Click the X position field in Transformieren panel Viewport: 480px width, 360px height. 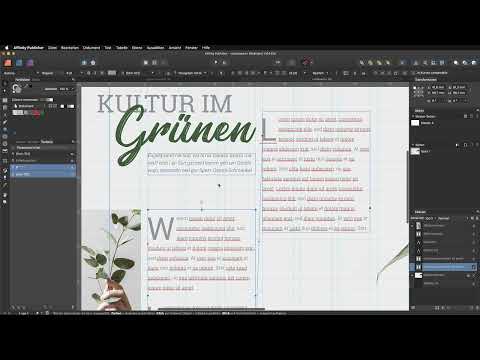point(438,87)
